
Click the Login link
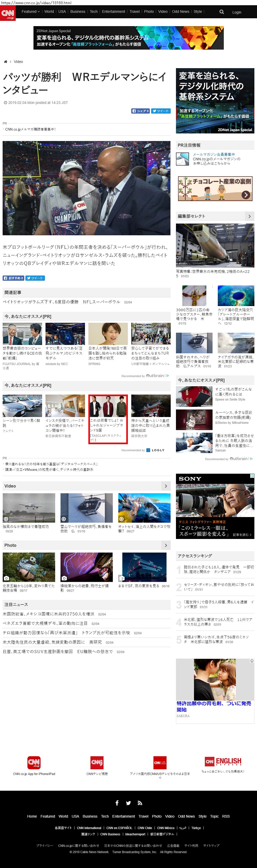[x=236, y=12]
